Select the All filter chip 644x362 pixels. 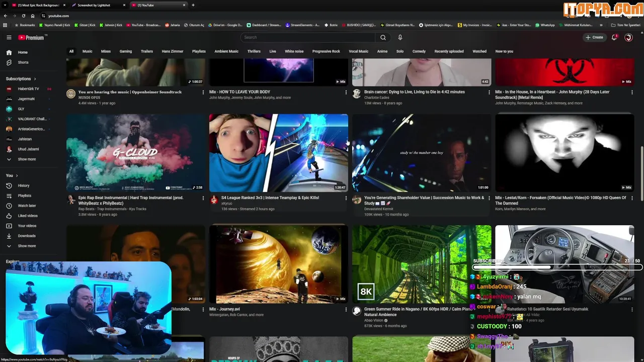71,51
